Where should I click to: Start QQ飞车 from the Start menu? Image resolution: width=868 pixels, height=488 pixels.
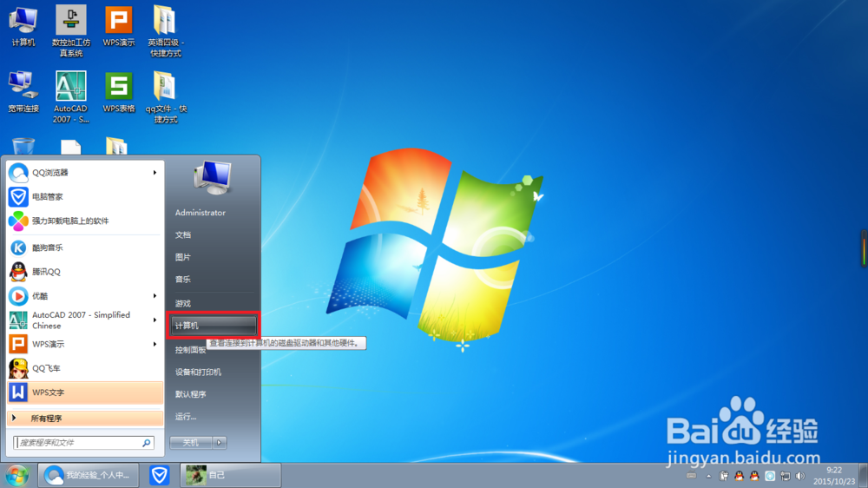point(85,368)
